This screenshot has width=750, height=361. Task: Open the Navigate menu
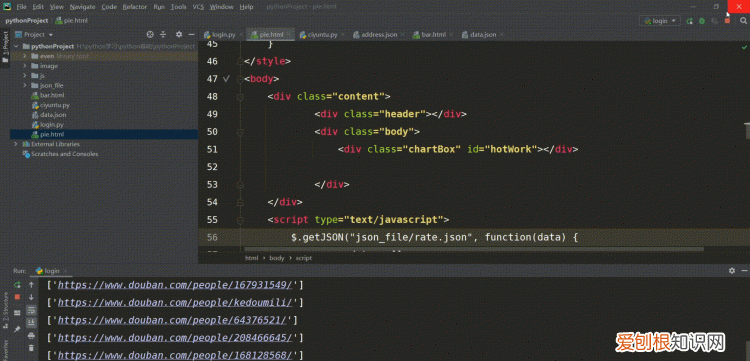[82, 7]
